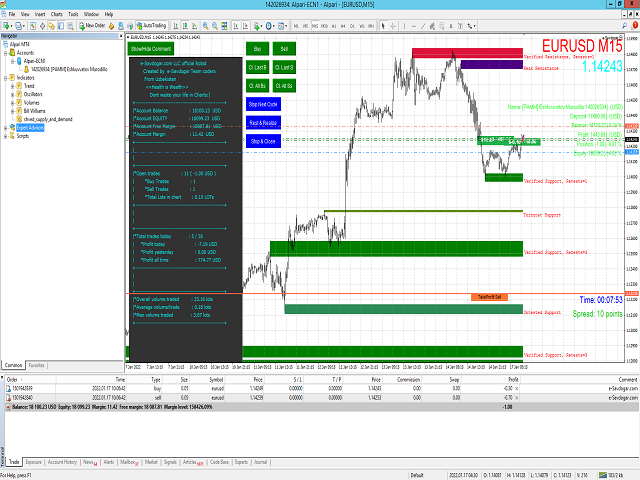
Task: Click the Stop Next Cycle button
Action: [263, 104]
